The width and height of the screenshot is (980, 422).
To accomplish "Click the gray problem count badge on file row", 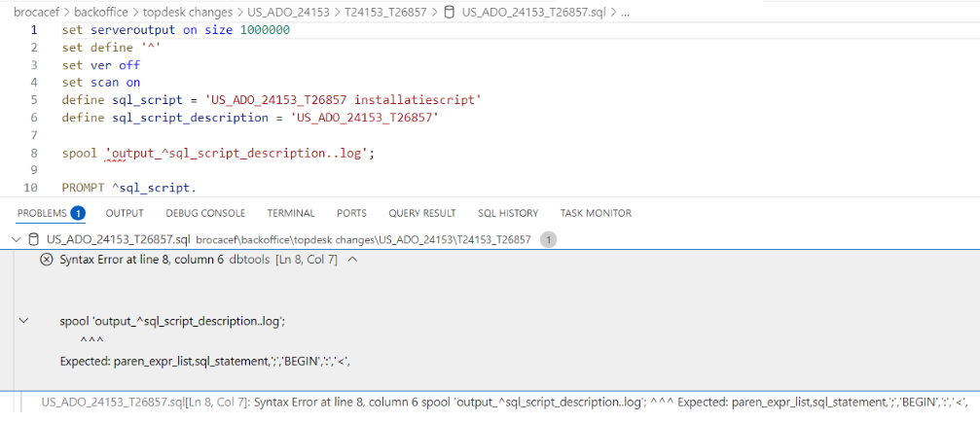I will [548, 239].
